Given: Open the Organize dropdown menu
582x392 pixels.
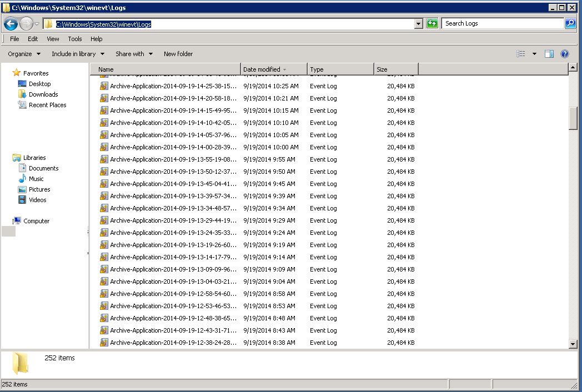Looking at the screenshot, I should click(23, 53).
